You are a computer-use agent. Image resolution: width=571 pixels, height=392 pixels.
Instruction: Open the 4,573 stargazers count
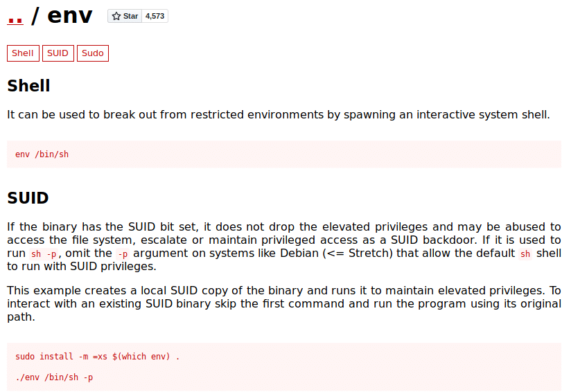[x=155, y=16]
